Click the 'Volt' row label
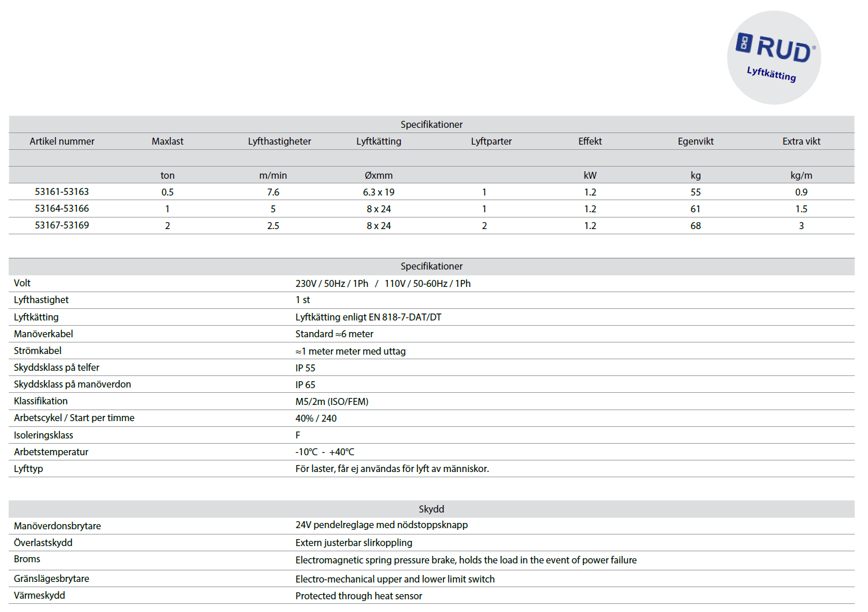Viewport: 868px width, 612px height. [23, 283]
